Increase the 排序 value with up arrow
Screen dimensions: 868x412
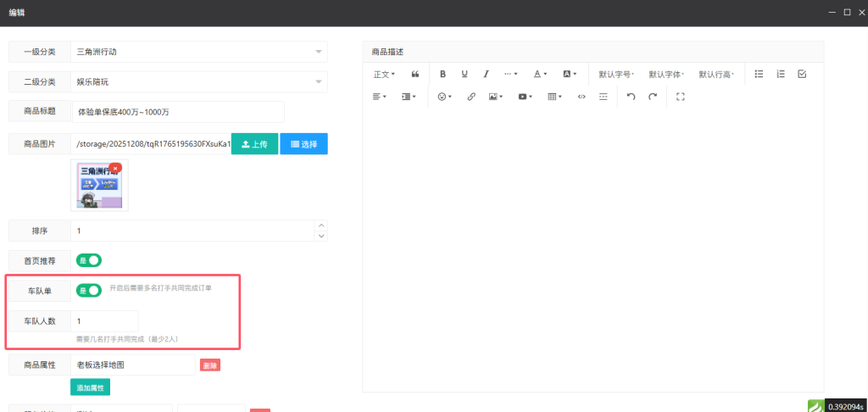click(321, 226)
